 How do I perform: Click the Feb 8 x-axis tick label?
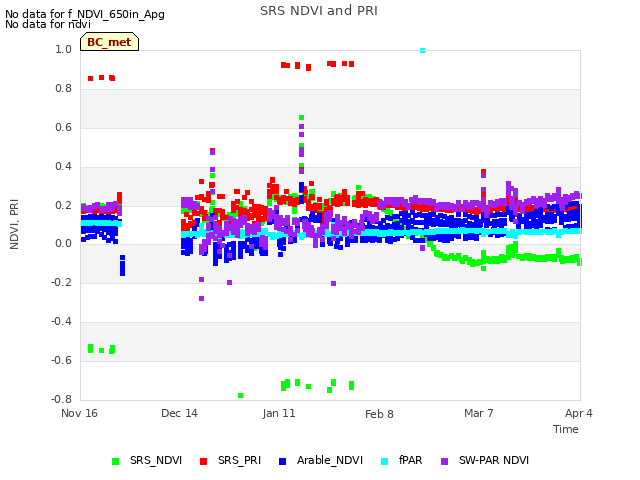pyautogui.click(x=379, y=414)
